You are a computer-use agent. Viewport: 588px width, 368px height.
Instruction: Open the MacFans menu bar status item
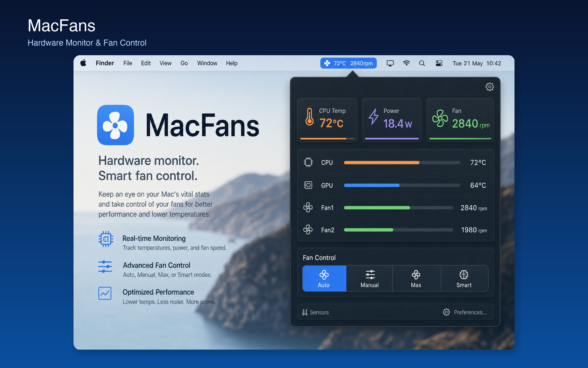coord(348,63)
